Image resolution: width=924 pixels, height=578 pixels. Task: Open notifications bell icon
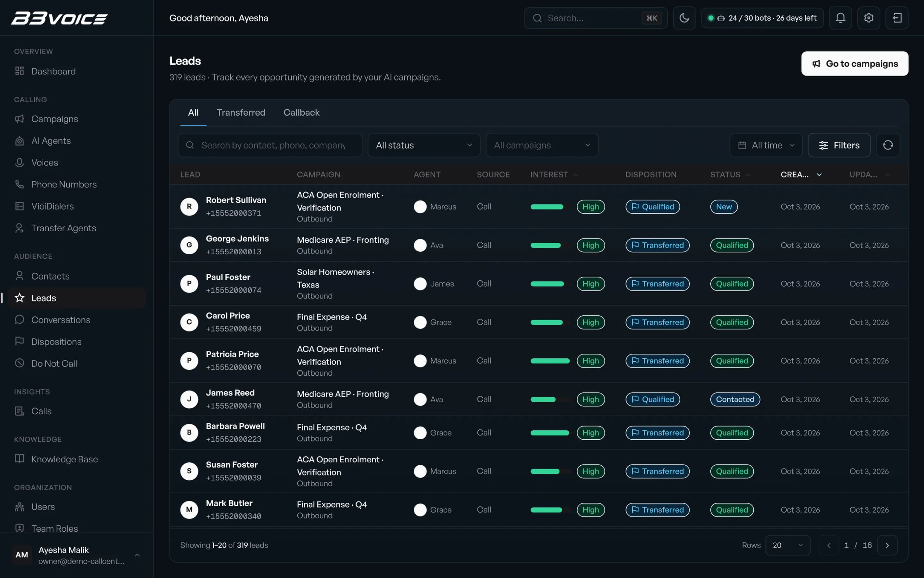click(840, 18)
